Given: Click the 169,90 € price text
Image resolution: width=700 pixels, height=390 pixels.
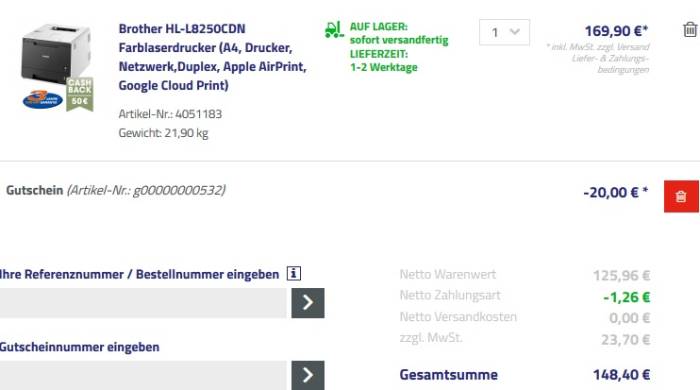Looking at the screenshot, I should 616,31.
